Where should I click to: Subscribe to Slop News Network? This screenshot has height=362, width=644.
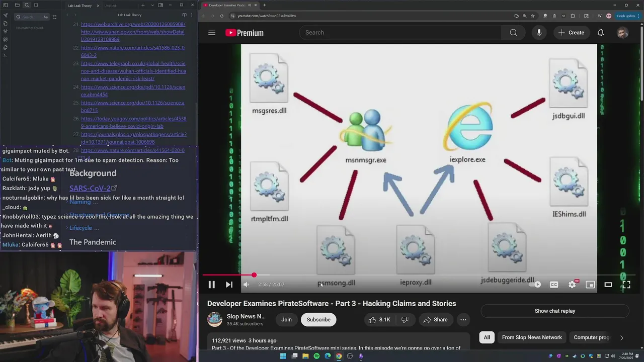[318, 320]
